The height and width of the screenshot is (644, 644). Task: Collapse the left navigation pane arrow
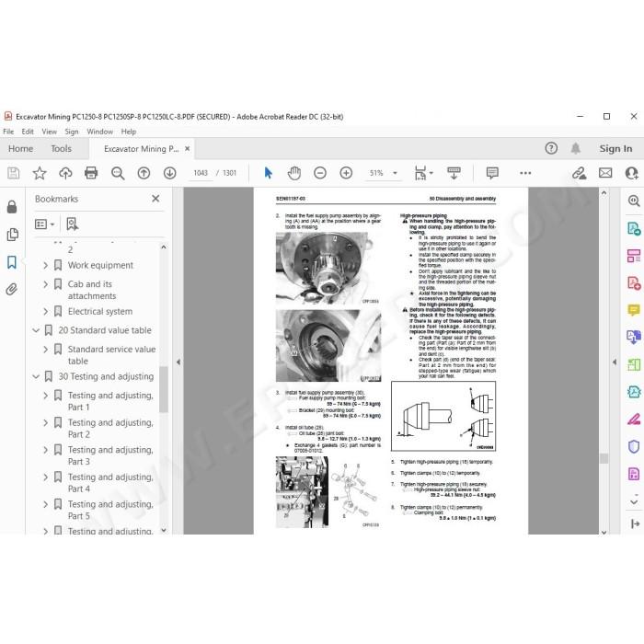[x=178, y=362]
